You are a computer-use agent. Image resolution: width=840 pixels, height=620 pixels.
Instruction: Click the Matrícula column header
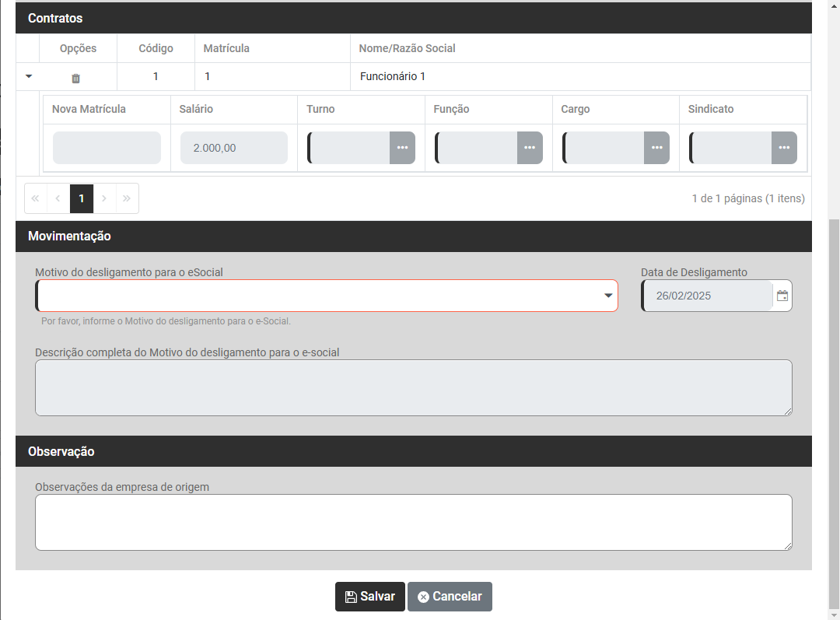[273, 48]
